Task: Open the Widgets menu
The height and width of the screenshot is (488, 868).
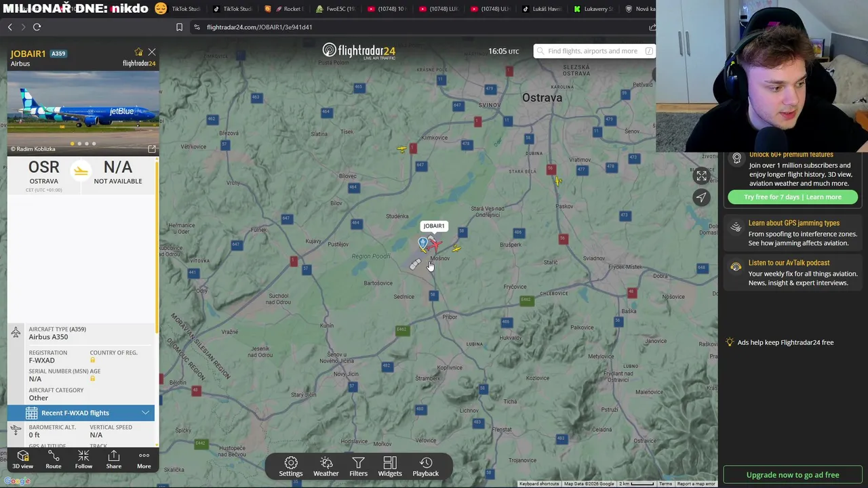Action: pyautogui.click(x=390, y=466)
